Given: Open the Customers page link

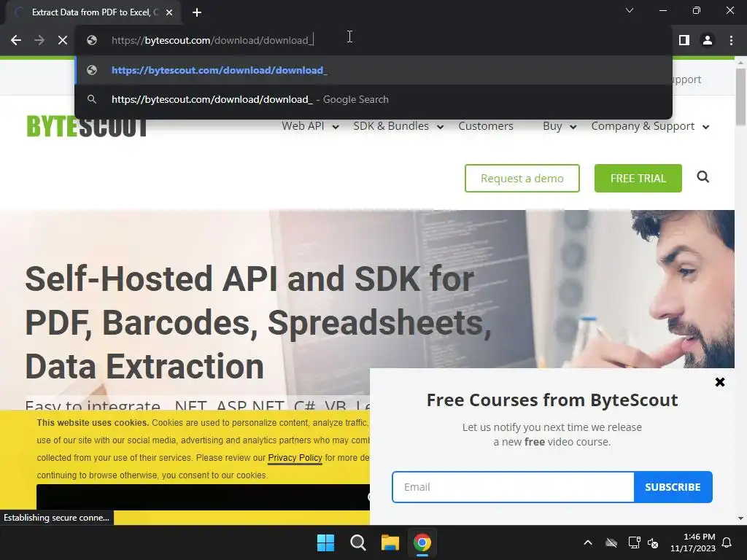Looking at the screenshot, I should pyautogui.click(x=485, y=126).
